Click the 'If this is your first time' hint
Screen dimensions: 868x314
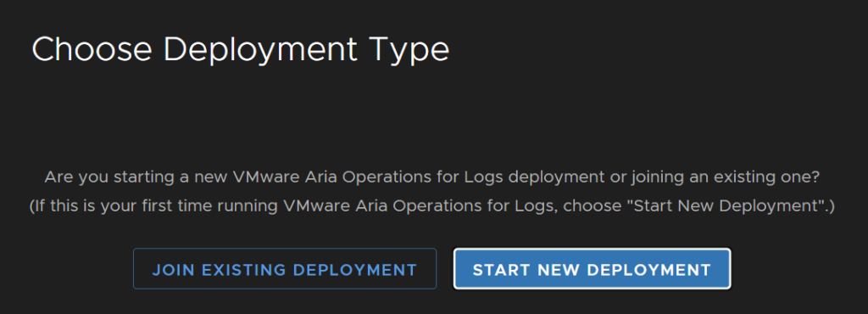click(431, 206)
